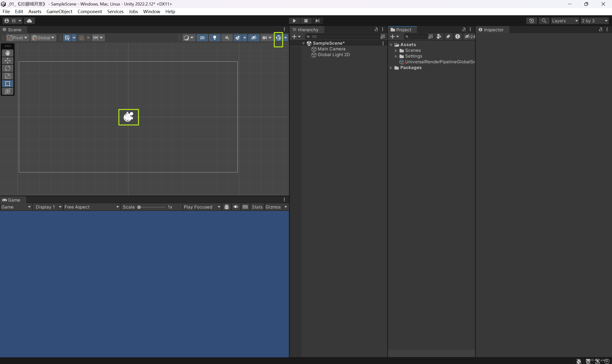
Task: Switch to the Inspector tab
Action: point(494,29)
